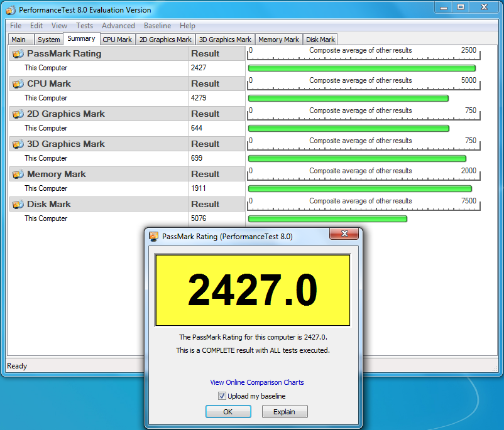Go to the CPU Mark tab
The width and height of the screenshot is (504, 430).
[x=118, y=40]
